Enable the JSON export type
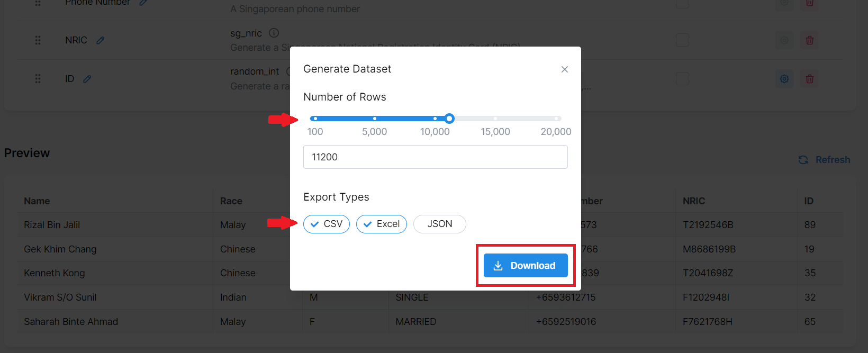 pyautogui.click(x=439, y=224)
